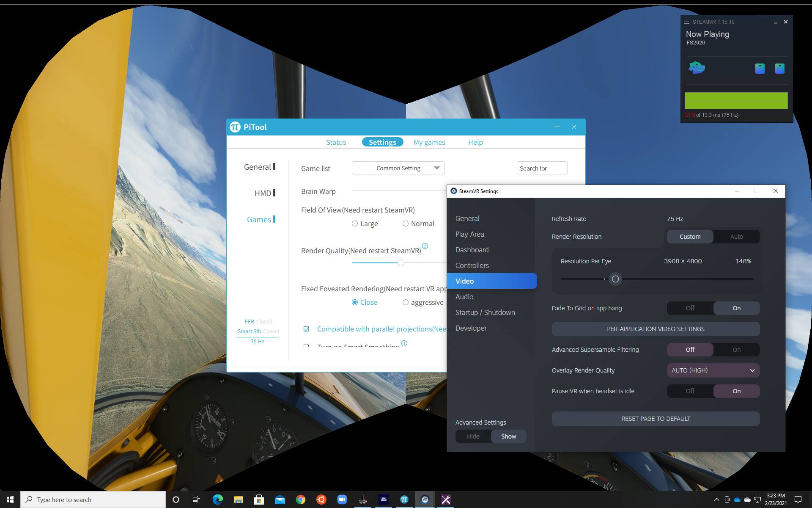Switch to PiTool on the taskbar
The height and width of the screenshot is (508, 812).
click(x=404, y=500)
